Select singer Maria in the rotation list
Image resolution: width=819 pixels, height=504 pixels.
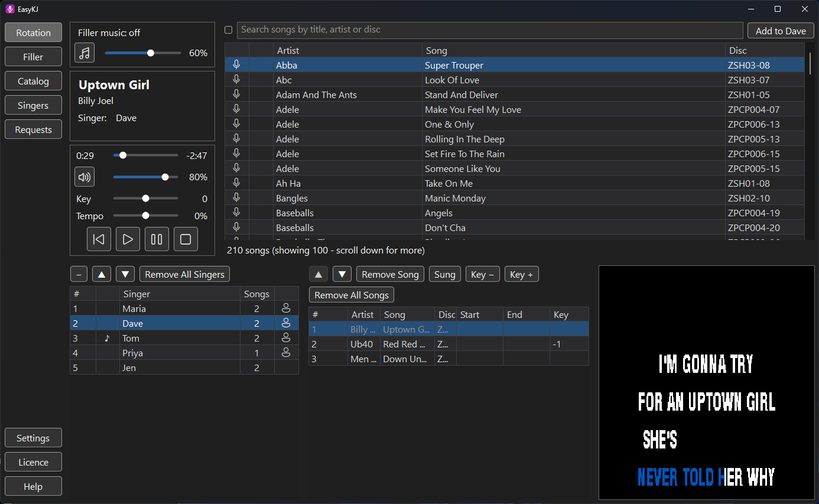[x=184, y=308]
